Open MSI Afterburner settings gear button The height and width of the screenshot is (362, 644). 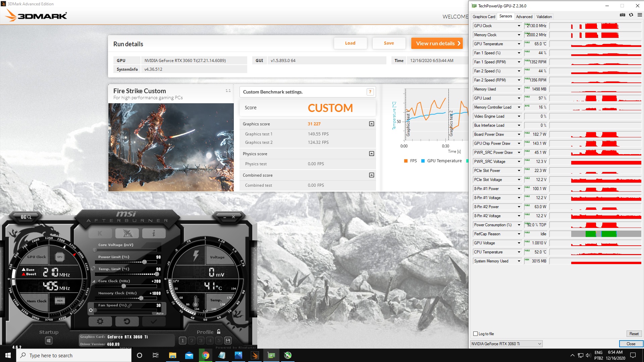(100, 321)
